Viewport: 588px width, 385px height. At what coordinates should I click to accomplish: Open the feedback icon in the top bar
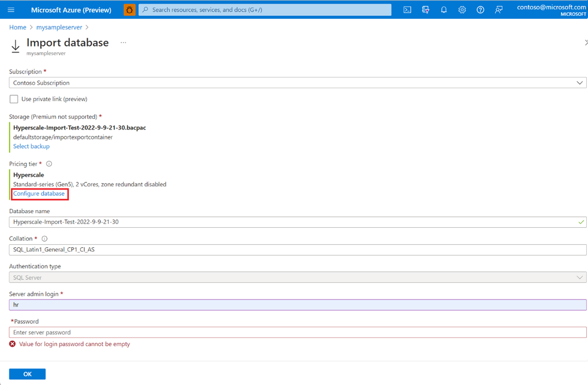(x=499, y=10)
